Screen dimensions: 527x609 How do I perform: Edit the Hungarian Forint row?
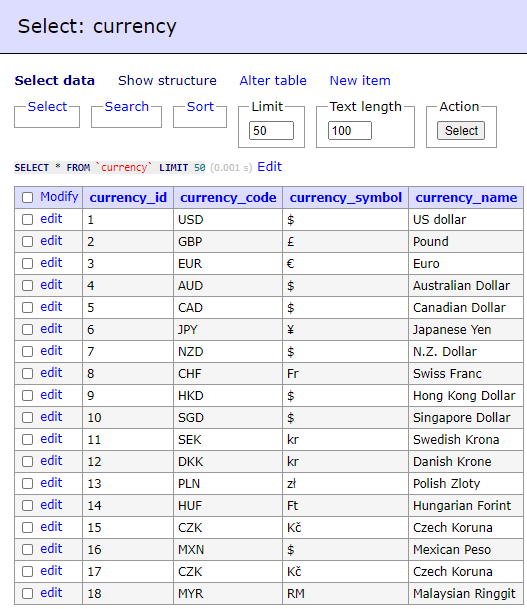[51, 505]
